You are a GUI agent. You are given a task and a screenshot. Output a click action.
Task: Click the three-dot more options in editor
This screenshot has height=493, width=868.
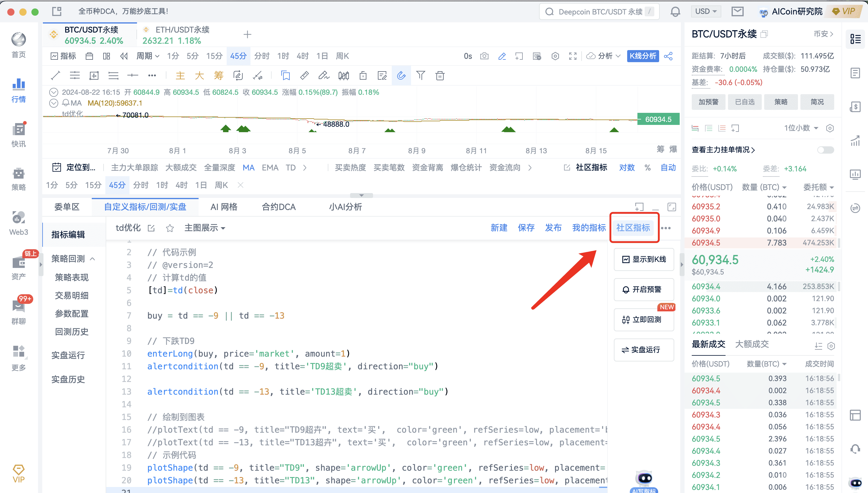tap(666, 228)
